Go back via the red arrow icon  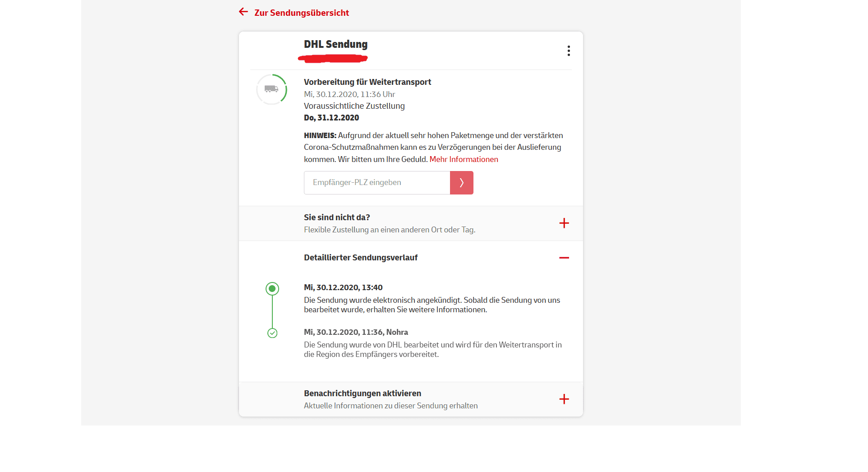point(243,12)
